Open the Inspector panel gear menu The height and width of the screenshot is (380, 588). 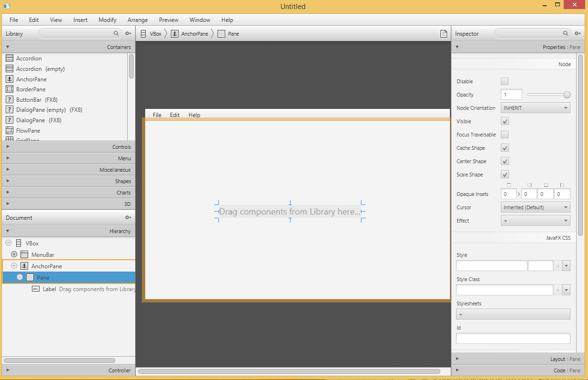click(577, 33)
